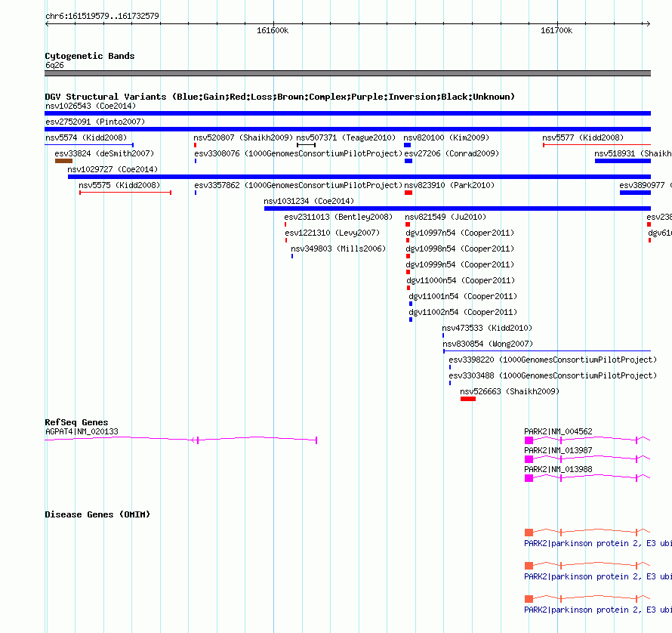Open the first PARK2 parkinson protein 2 link
The width and height of the screenshot is (672, 633).
(598, 543)
